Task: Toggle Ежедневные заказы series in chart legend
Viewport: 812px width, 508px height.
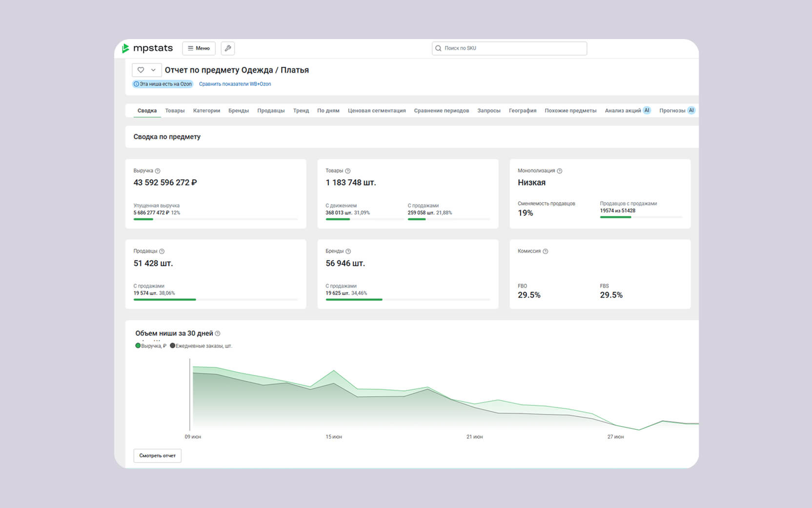Action: click(201, 346)
